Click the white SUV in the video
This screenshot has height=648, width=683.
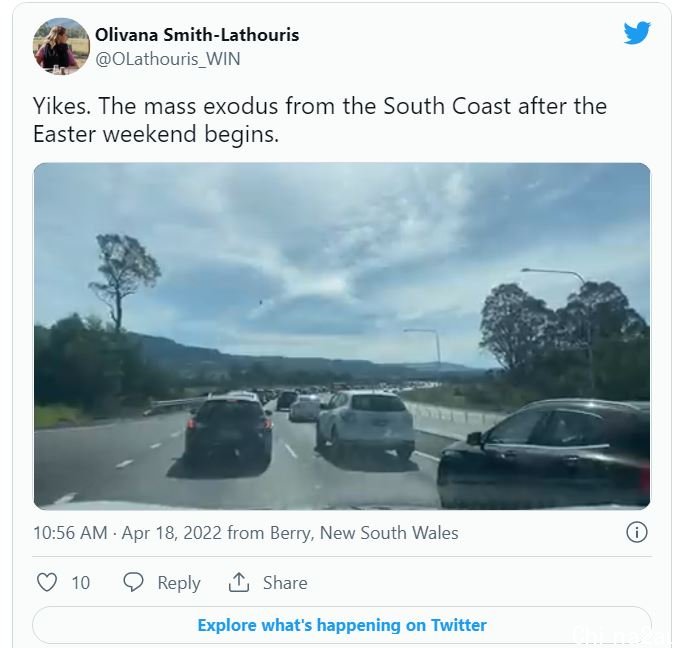coord(365,424)
